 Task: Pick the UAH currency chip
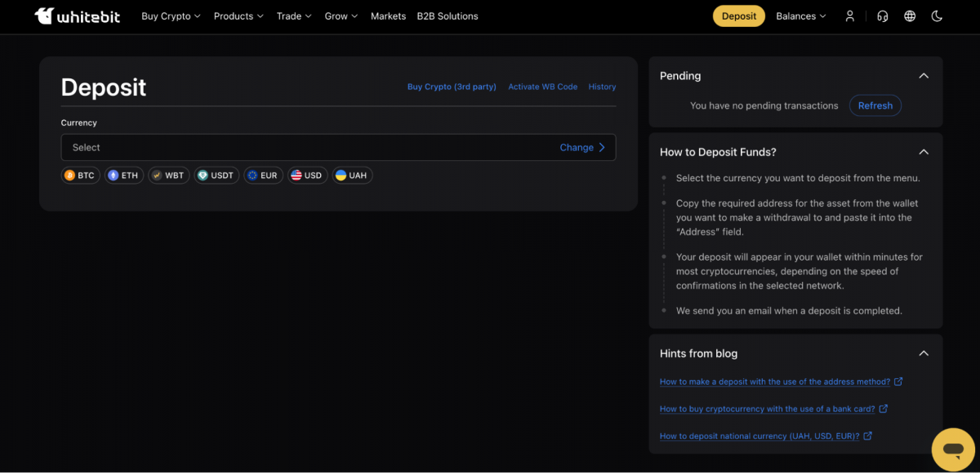(352, 176)
